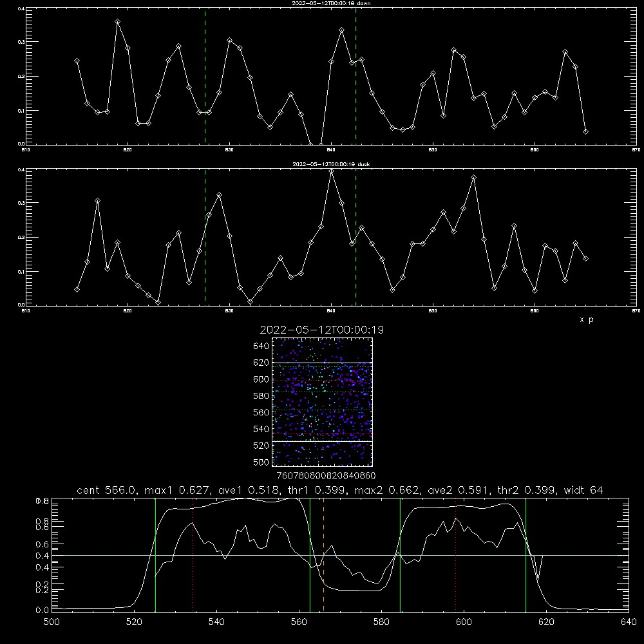This screenshot has width=644, height=644.
Task: Click the green vertical line near 563
Action: pos(310,554)
